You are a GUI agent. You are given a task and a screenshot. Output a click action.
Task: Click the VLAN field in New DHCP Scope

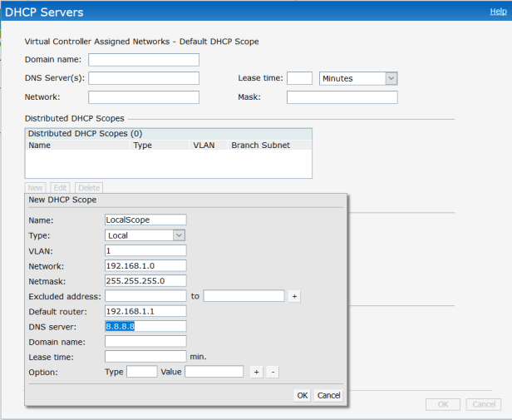click(x=145, y=250)
